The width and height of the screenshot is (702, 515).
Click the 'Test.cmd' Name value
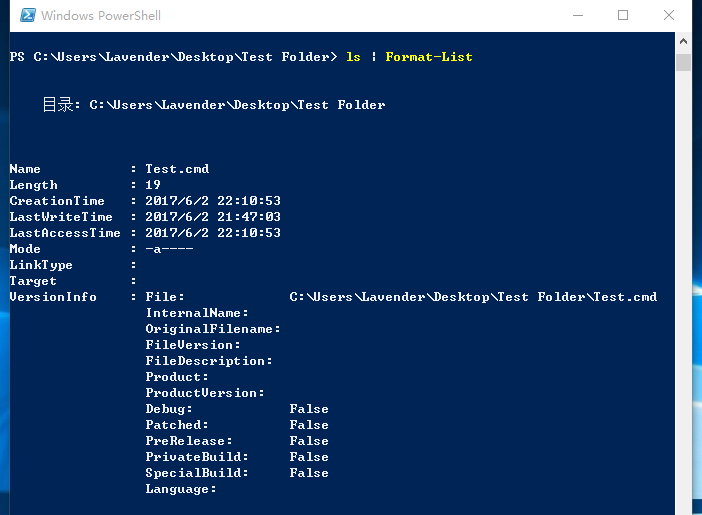(177, 169)
